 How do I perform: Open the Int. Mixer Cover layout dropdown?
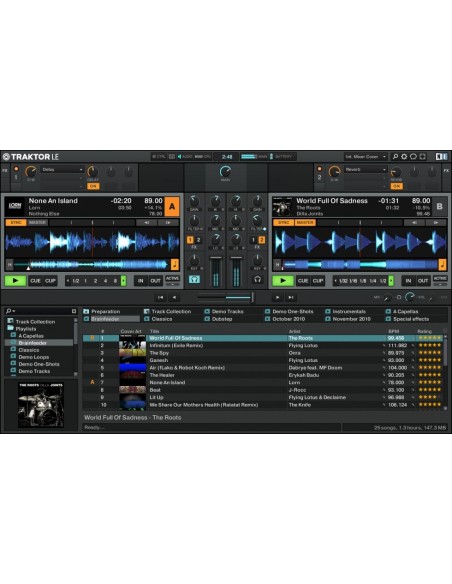tap(365, 157)
